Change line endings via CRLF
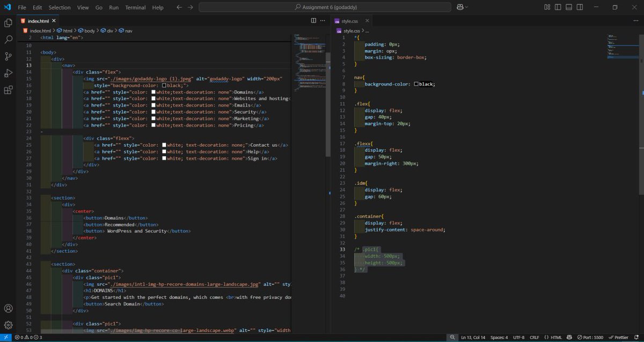This screenshot has width=644, height=342. coord(535,338)
